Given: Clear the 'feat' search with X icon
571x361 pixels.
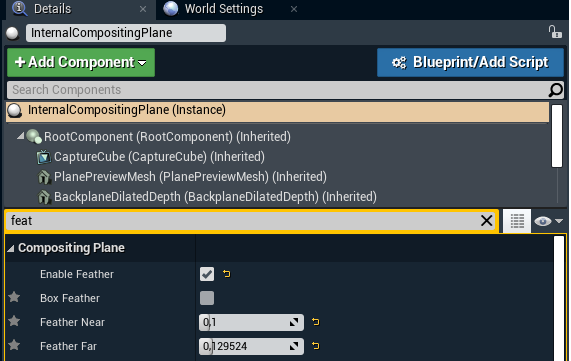Looking at the screenshot, I should (487, 220).
